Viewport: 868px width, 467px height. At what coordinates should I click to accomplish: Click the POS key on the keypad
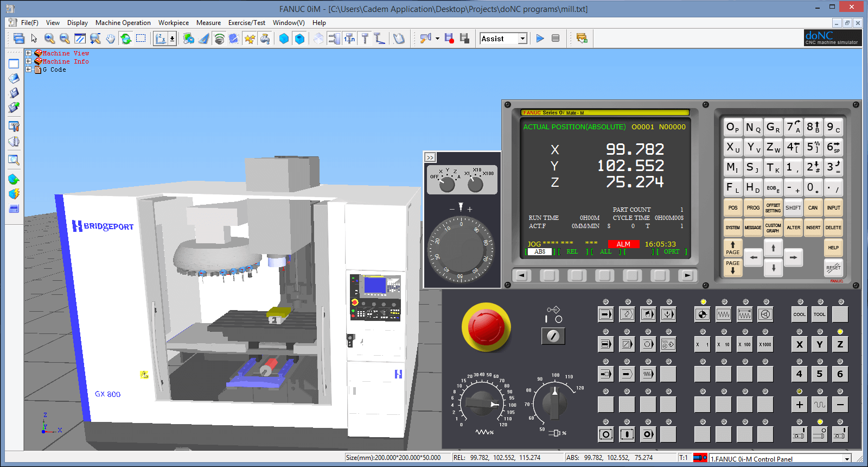pos(733,207)
